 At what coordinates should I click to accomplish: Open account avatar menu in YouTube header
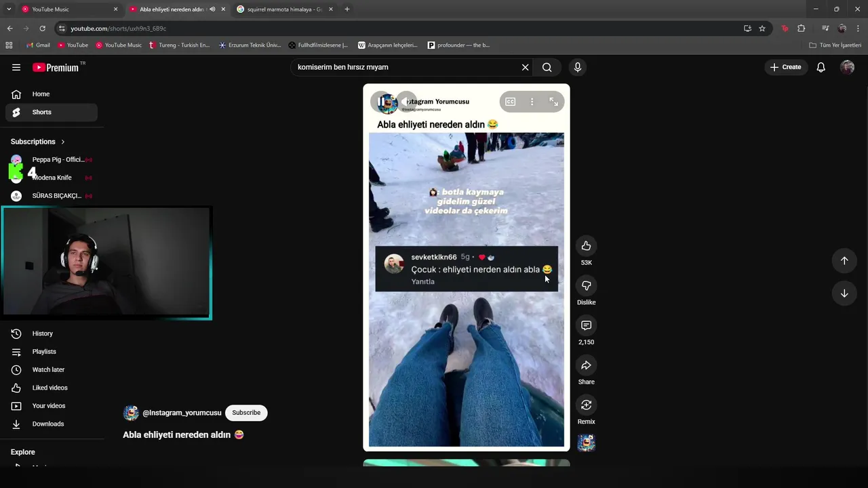tap(847, 67)
